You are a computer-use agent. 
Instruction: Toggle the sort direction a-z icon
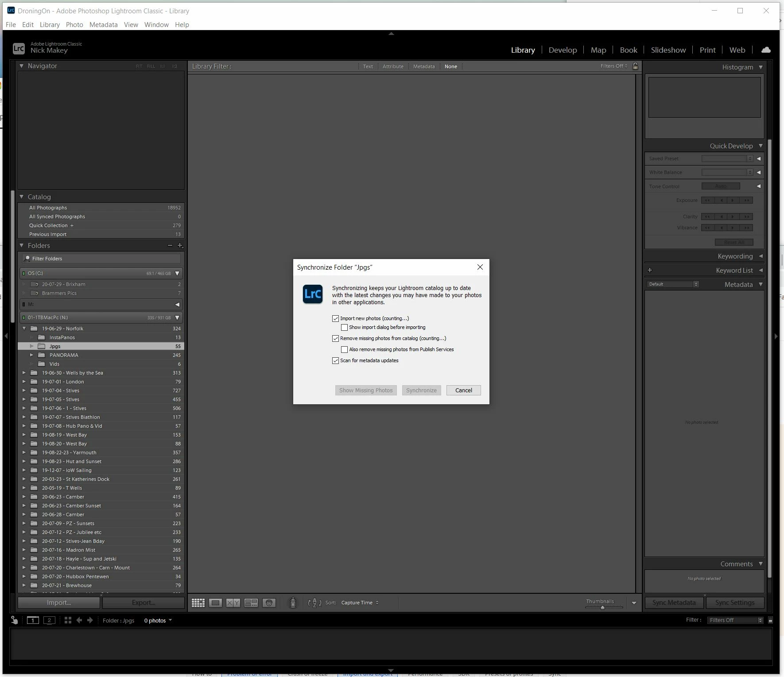[x=314, y=603]
